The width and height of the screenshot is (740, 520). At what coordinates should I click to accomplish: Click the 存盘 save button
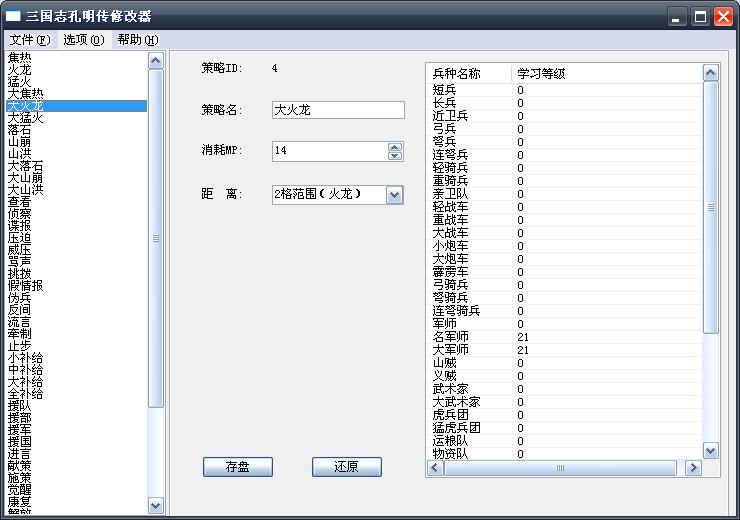tap(237, 467)
